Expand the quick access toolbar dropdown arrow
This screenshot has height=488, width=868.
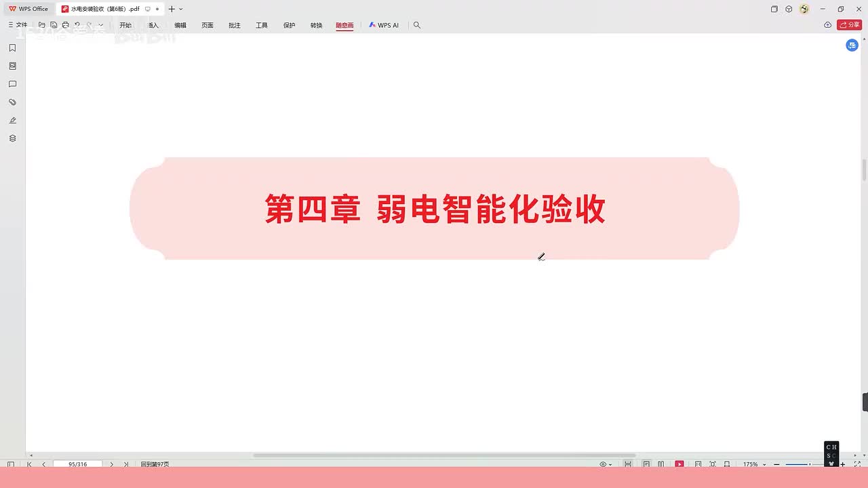pyautogui.click(x=101, y=25)
